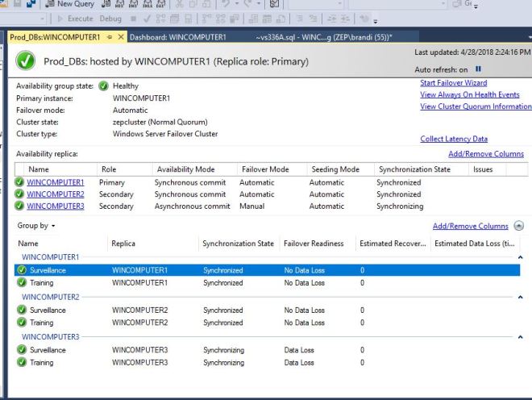Open the Group by dropdown
The width and height of the screenshot is (532, 400).
[x=37, y=226]
